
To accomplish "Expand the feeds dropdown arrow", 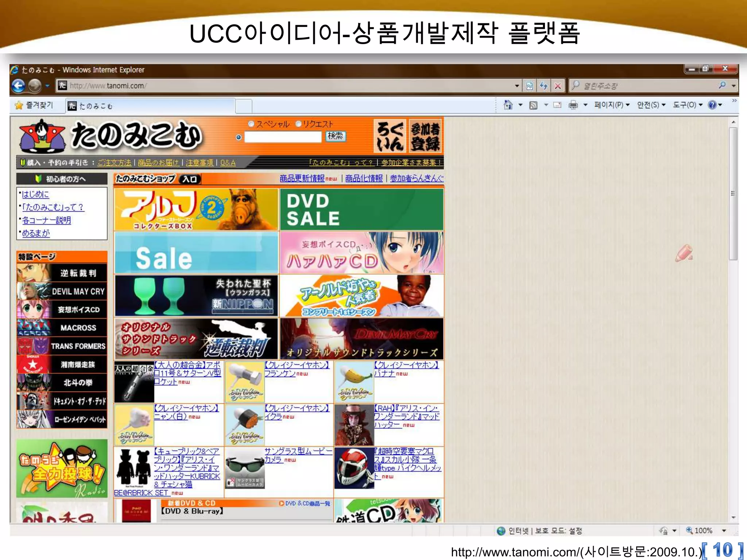I will point(546,105).
